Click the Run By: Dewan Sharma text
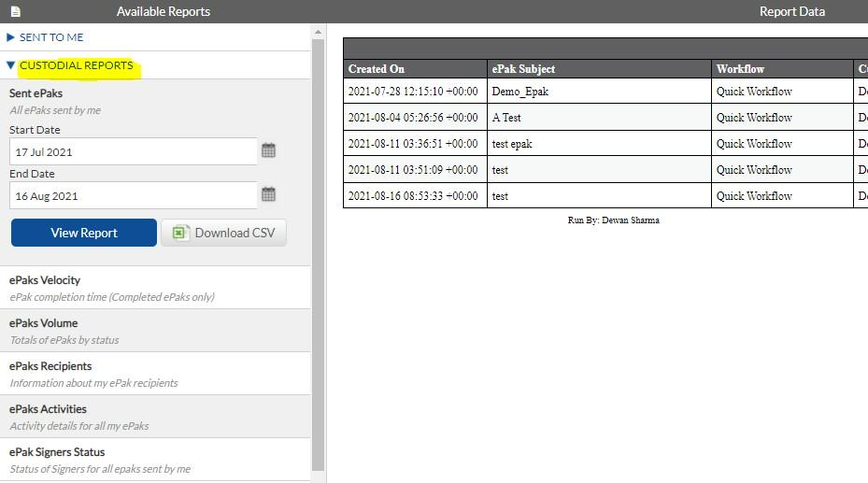This screenshot has height=483, width=868. click(x=613, y=220)
